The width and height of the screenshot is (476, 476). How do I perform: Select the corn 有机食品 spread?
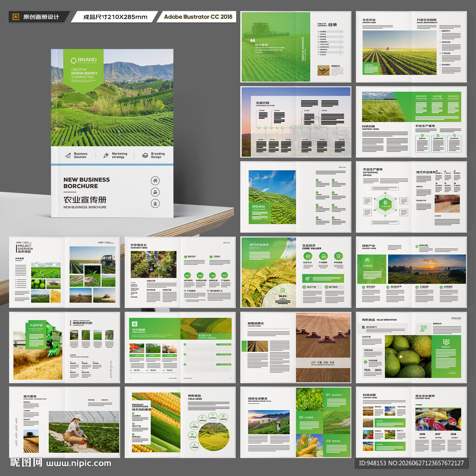click(x=180, y=422)
